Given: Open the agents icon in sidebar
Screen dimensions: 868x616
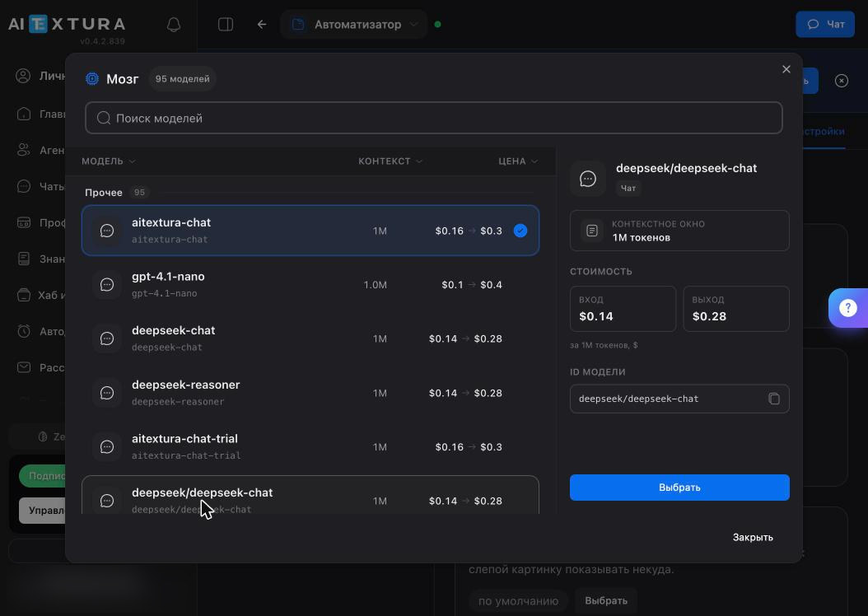Looking at the screenshot, I should coord(23,150).
